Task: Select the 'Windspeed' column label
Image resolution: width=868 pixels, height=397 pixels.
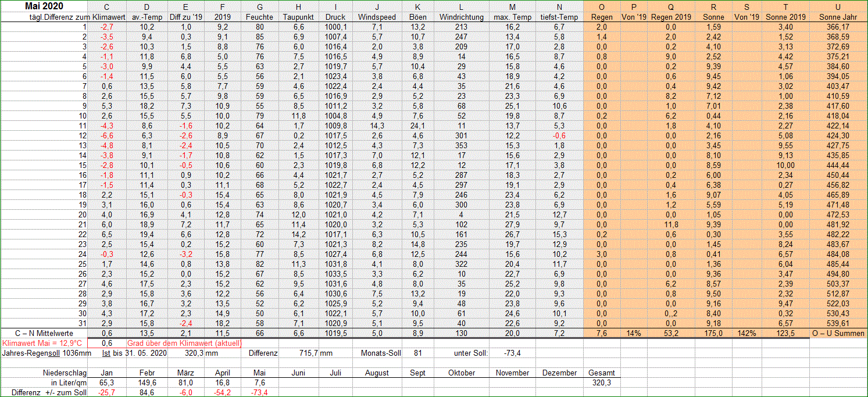Action: [377, 17]
